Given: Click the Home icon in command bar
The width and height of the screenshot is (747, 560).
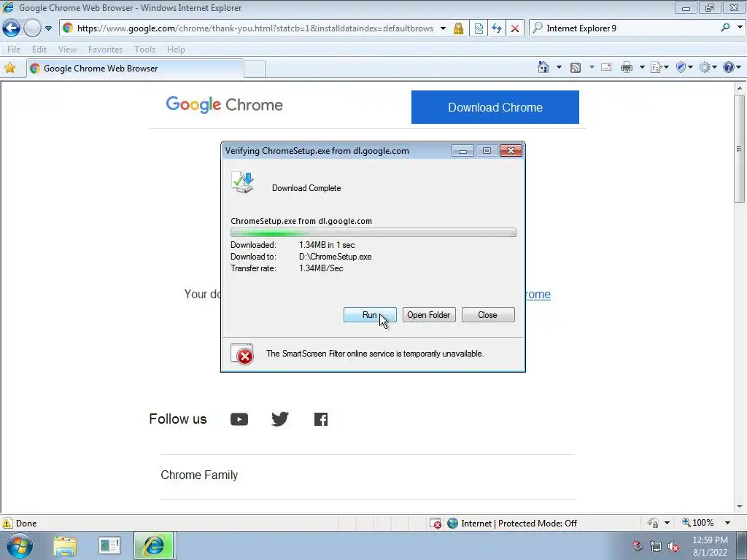Looking at the screenshot, I should (543, 68).
